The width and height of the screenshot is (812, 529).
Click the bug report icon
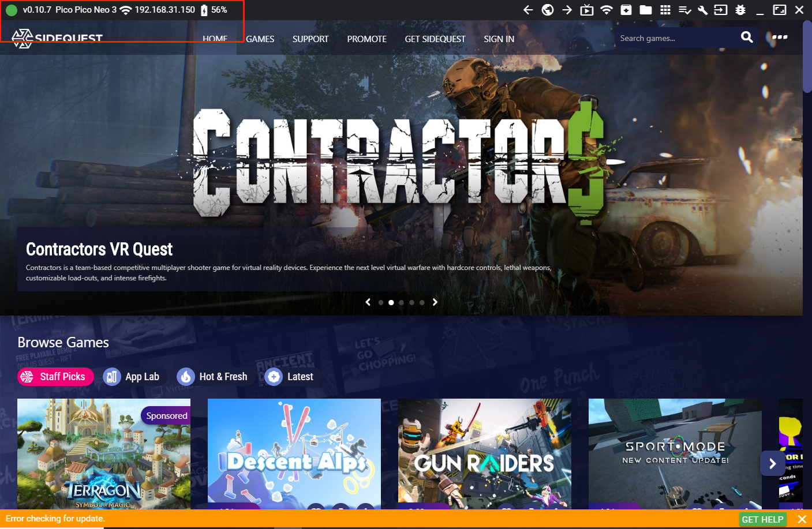[740, 10]
